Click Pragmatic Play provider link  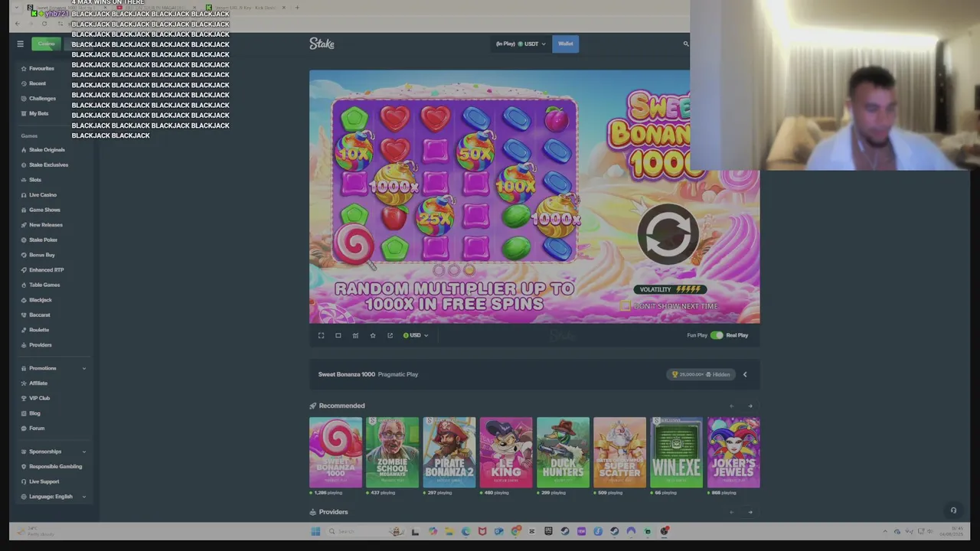[x=398, y=374]
